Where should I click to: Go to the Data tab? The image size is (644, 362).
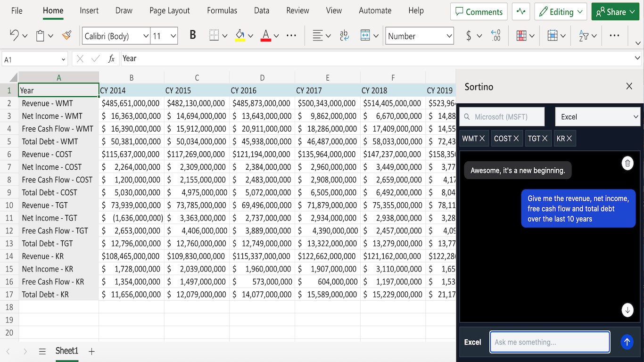click(262, 10)
